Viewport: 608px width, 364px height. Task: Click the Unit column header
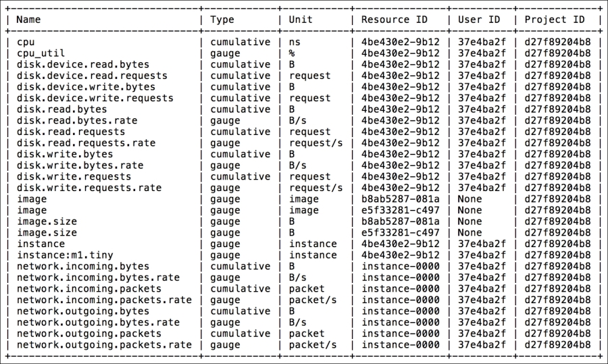(301, 20)
